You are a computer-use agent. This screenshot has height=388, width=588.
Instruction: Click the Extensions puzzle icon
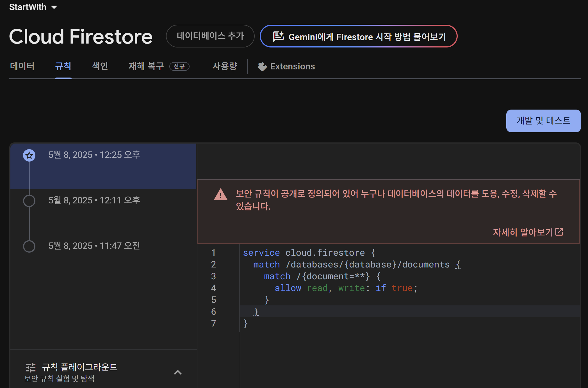[x=262, y=67]
